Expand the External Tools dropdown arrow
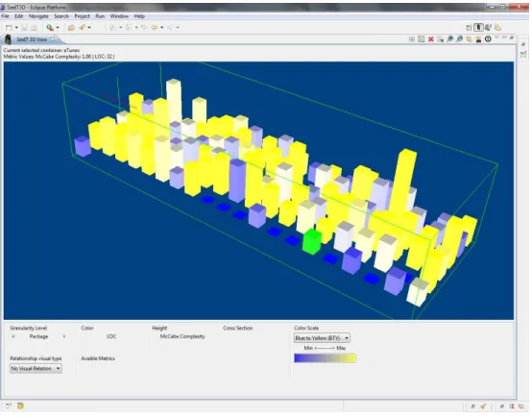This screenshot has width=532, height=418. coord(58,28)
